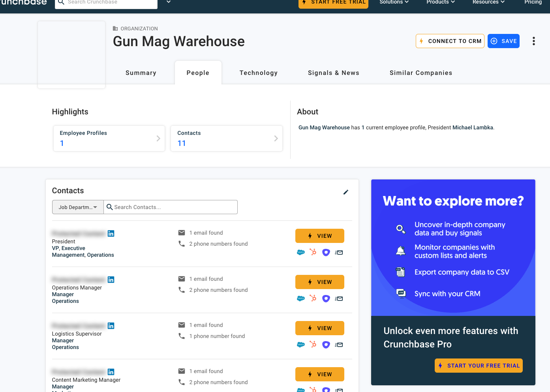This screenshot has width=550, height=392.
Task: Focus the Search Contacts field
Action: pyautogui.click(x=171, y=207)
